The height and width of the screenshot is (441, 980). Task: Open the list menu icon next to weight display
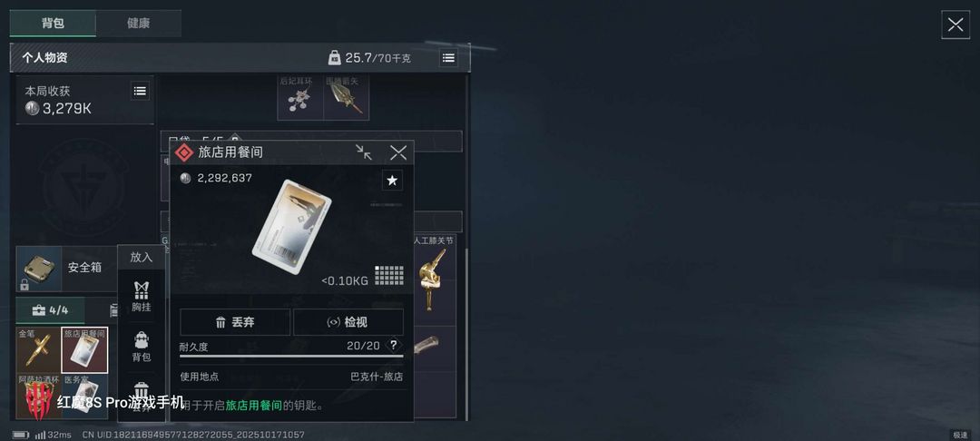point(448,58)
